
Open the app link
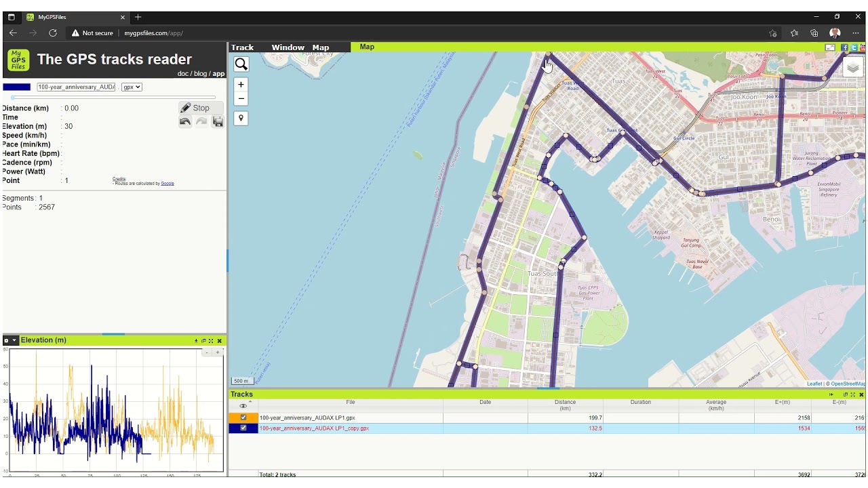click(x=218, y=74)
